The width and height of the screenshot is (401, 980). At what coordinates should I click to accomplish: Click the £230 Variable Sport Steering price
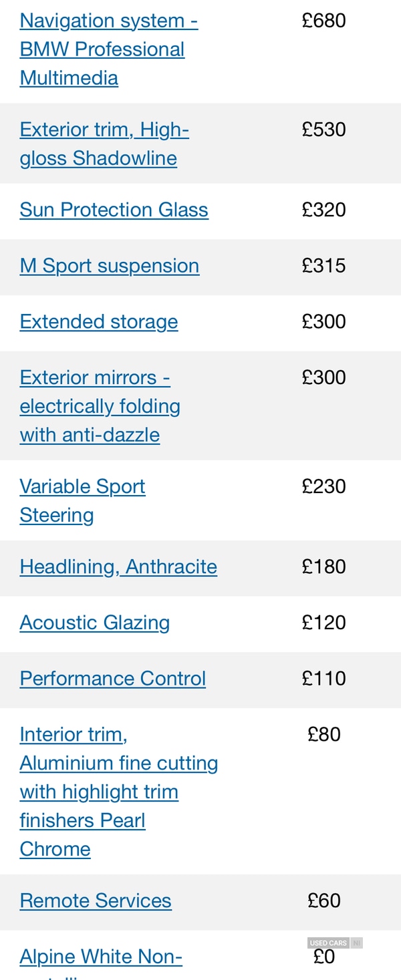tap(324, 486)
